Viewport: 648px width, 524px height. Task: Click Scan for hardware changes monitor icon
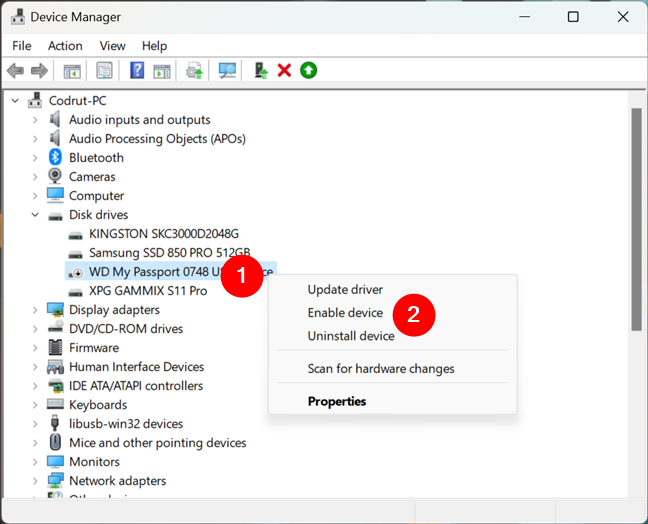227,71
